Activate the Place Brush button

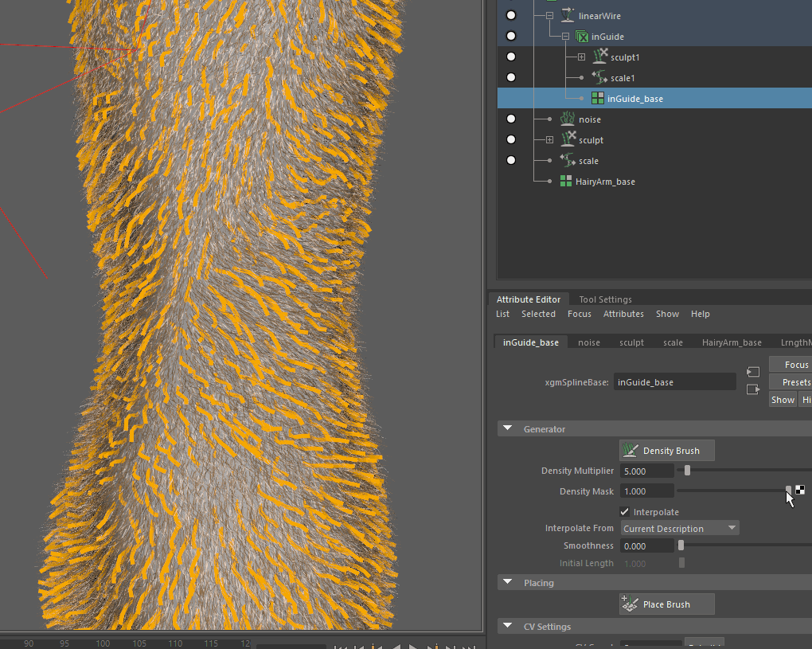click(x=666, y=604)
